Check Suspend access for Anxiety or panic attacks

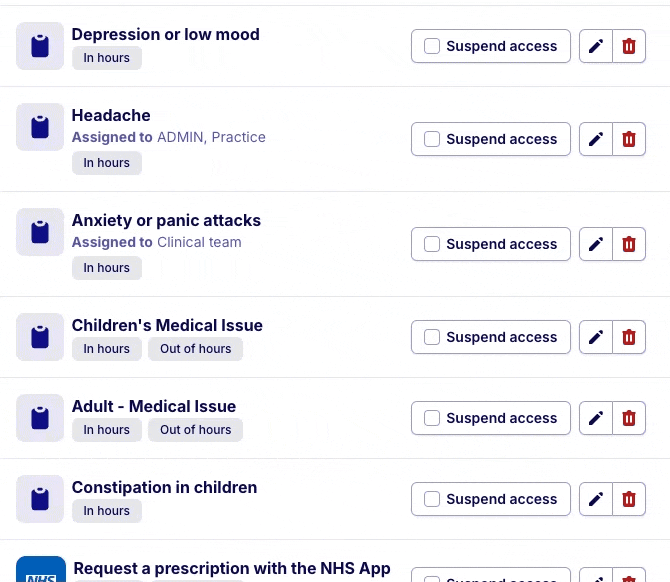pyautogui.click(x=432, y=244)
